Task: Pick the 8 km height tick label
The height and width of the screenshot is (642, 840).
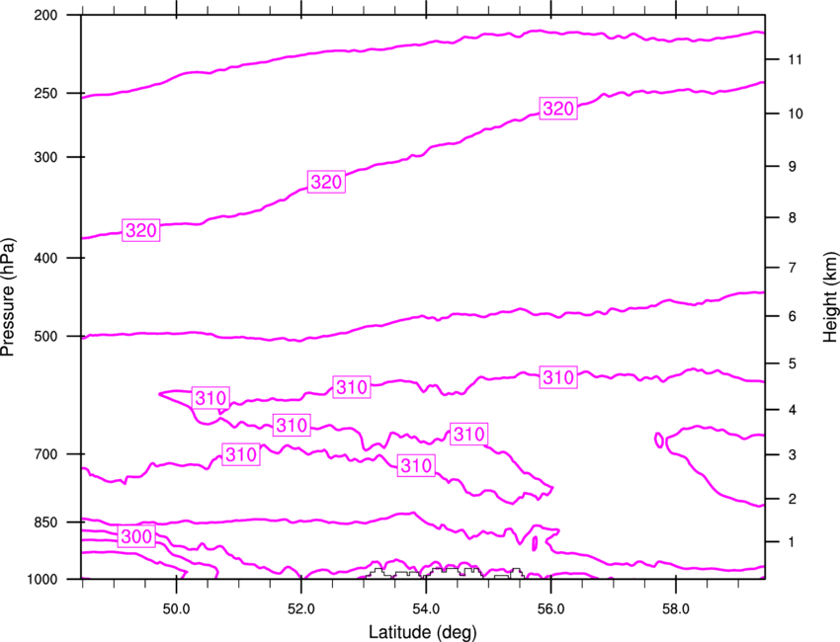Action: pos(793,218)
